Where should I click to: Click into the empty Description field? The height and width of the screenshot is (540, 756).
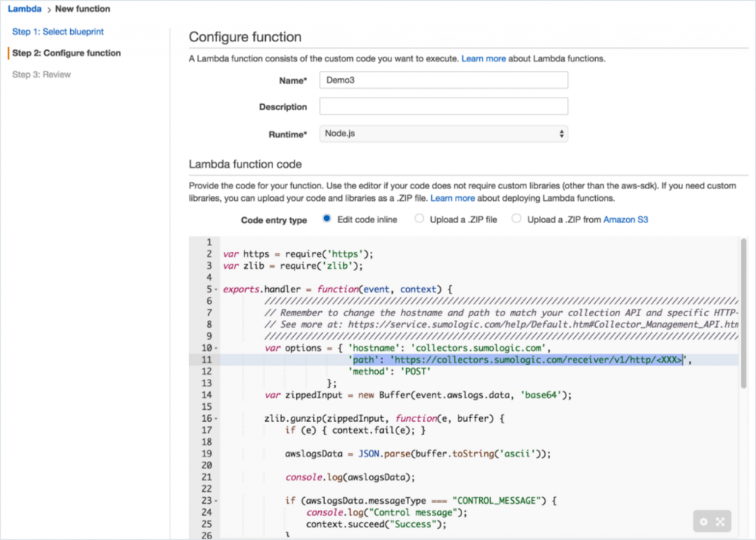[444, 106]
